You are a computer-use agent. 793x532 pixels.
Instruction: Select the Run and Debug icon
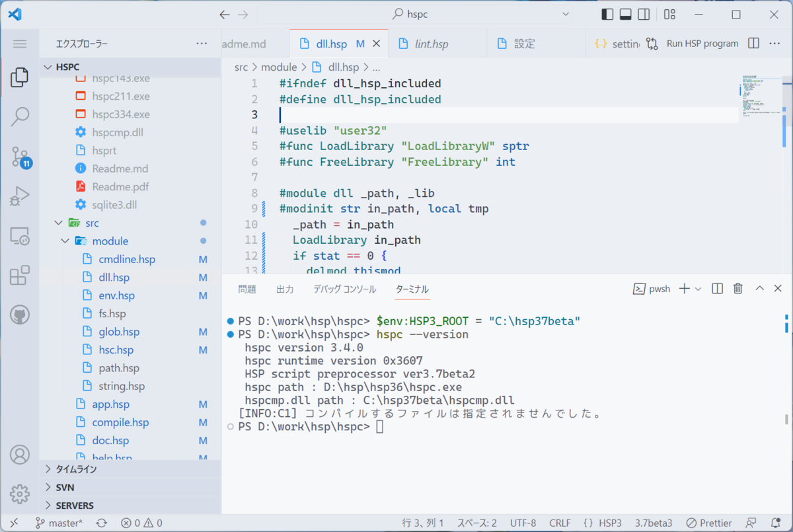coord(20,195)
